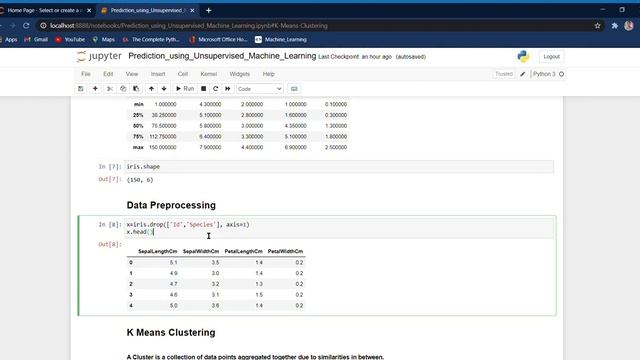This screenshot has height=360, width=640.
Task: Open the Machine_Learning bookmark folder
Action: click(x=281, y=40)
